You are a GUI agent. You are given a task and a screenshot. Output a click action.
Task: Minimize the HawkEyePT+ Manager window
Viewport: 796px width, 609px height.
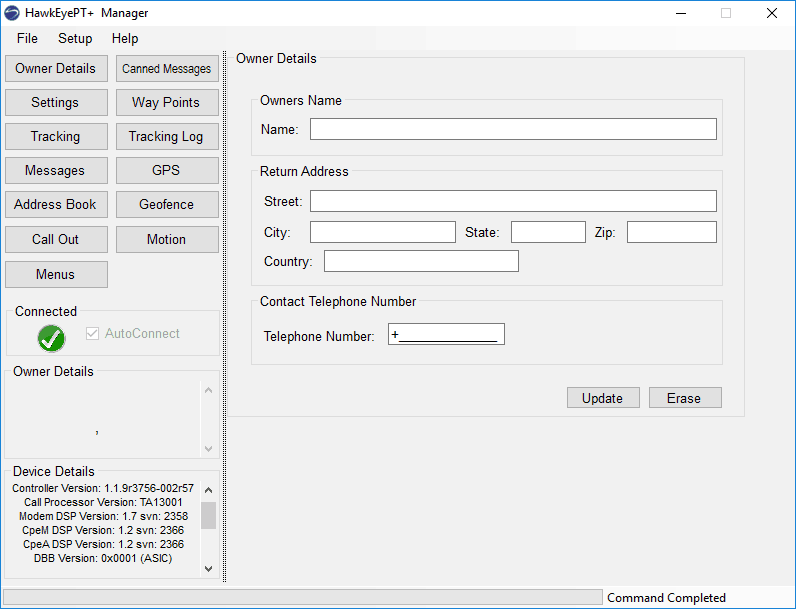pos(681,13)
